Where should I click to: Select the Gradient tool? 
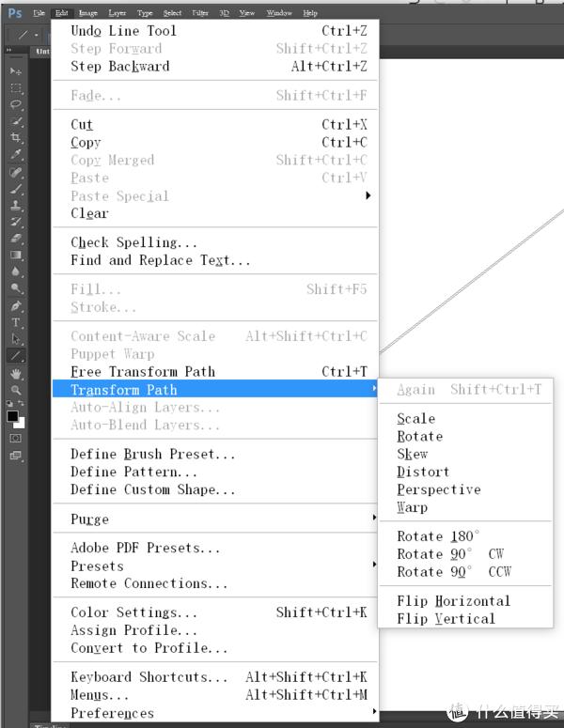pyautogui.click(x=16, y=255)
